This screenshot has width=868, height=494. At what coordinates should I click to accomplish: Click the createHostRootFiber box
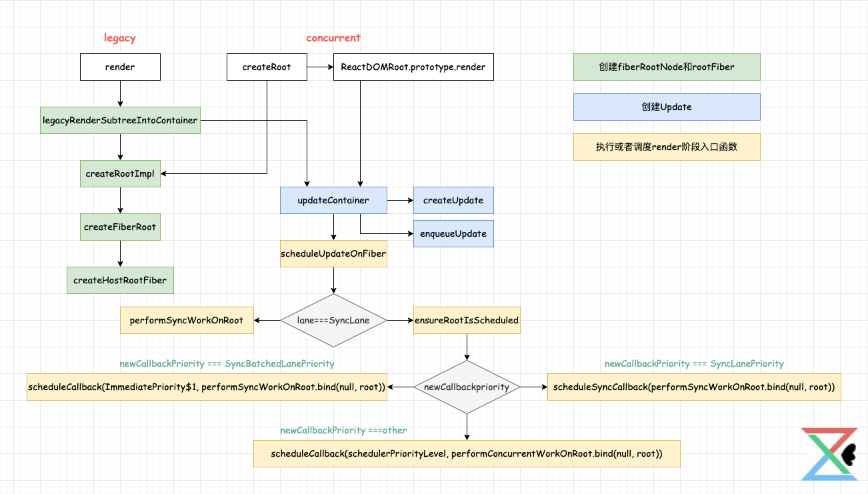point(120,281)
